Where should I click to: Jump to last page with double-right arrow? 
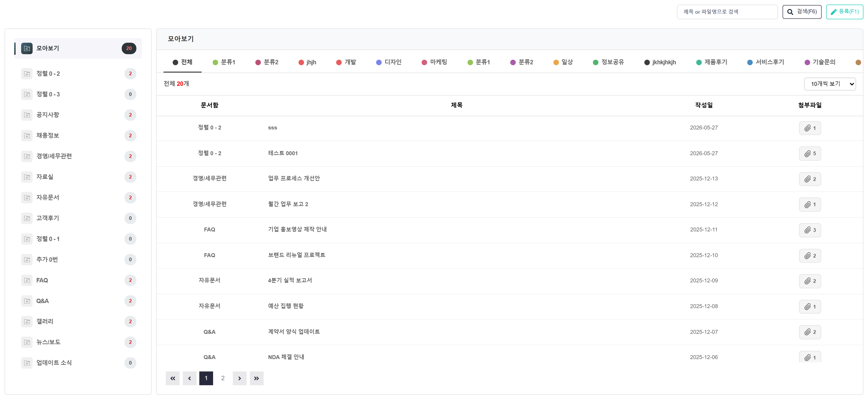(256, 378)
